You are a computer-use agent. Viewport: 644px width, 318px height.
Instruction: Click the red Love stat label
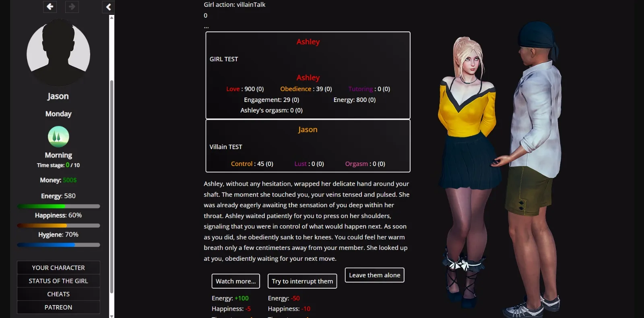click(x=233, y=89)
